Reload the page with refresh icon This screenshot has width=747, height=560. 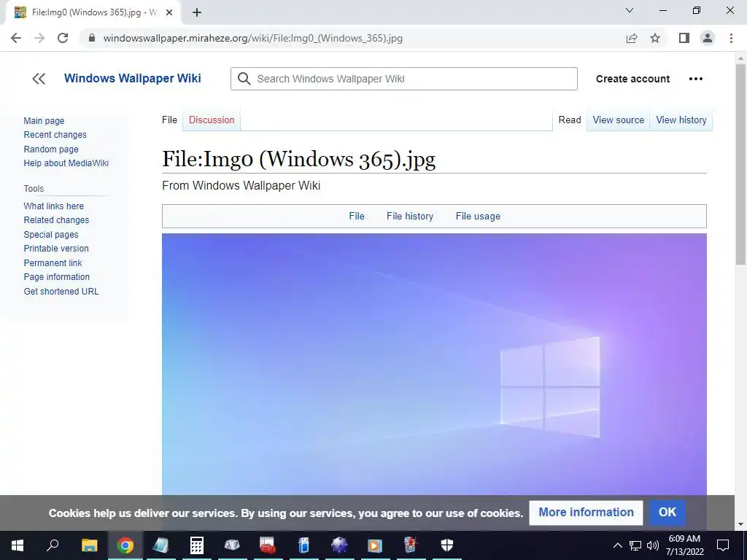pyautogui.click(x=63, y=38)
